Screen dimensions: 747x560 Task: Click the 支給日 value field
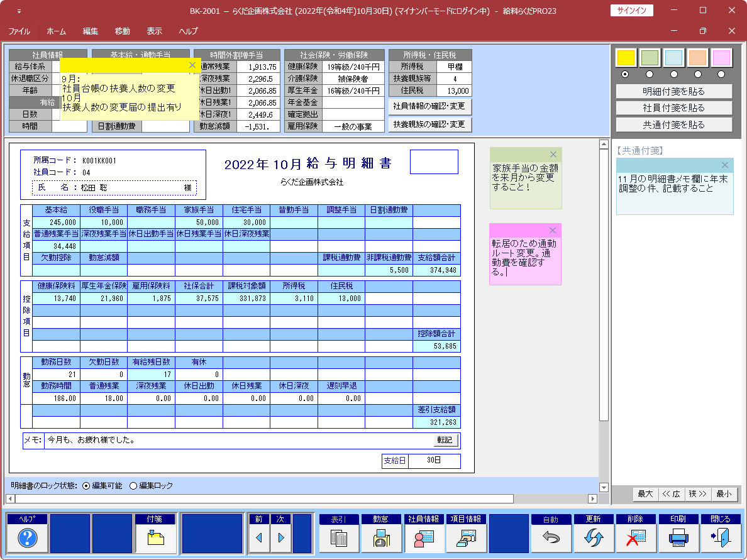point(434,461)
